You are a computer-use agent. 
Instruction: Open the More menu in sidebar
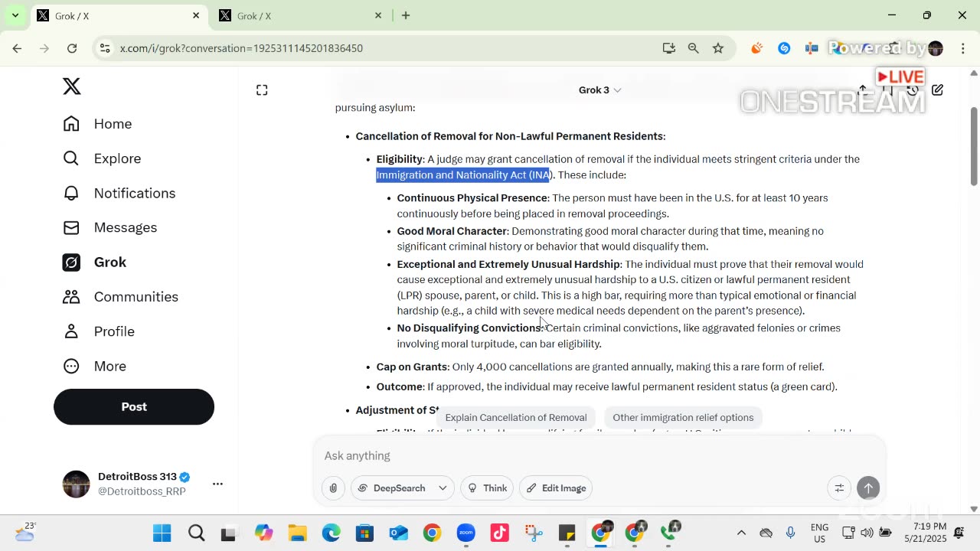pyautogui.click(x=94, y=366)
